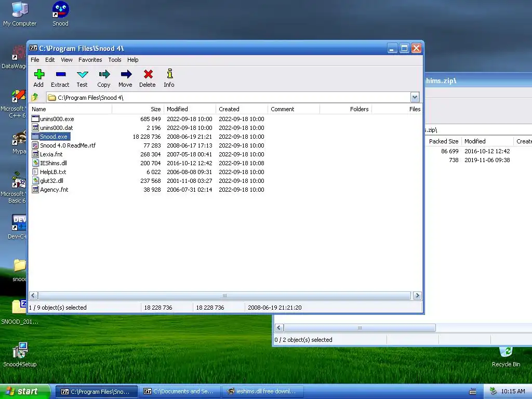Open the File menu
Screen dimensions: 532x399
pos(35,60)
